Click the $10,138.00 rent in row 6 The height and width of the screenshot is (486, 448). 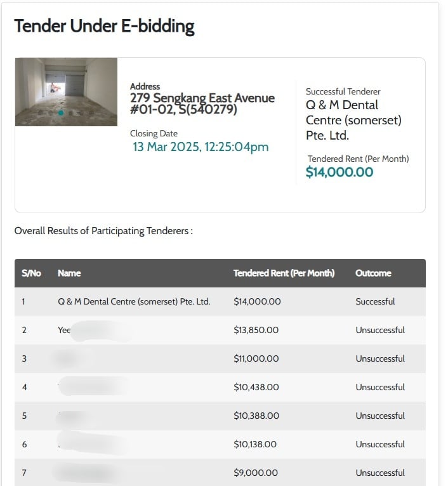point(255,444)
